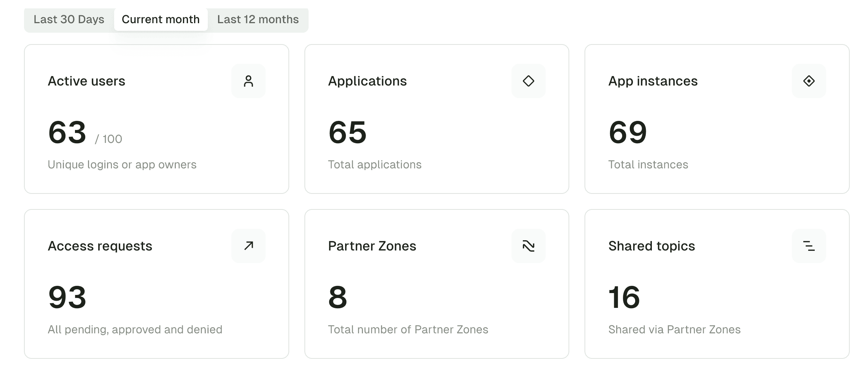Click the Shared topics lines icon

pos(809,246)
